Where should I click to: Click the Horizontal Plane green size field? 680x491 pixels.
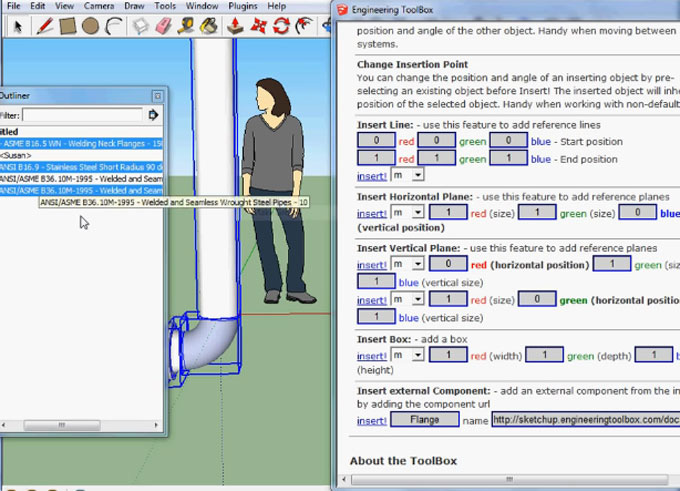pyautogui.click(x=537, y=212)
